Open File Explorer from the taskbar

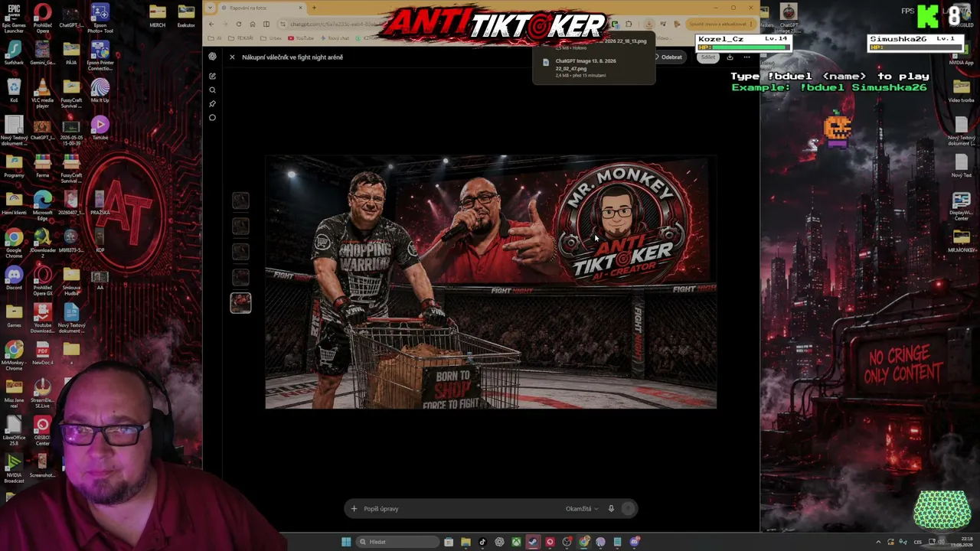point(465,542)
